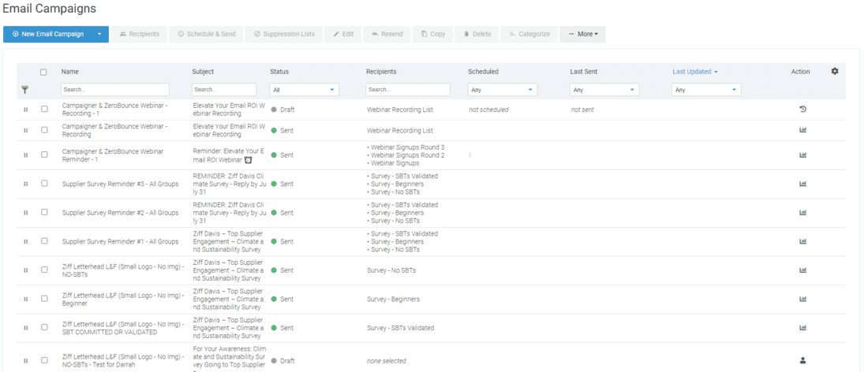Sort by Last Updated column header
This screenshot has width=868, height=372.
click(x=694, y=72)
